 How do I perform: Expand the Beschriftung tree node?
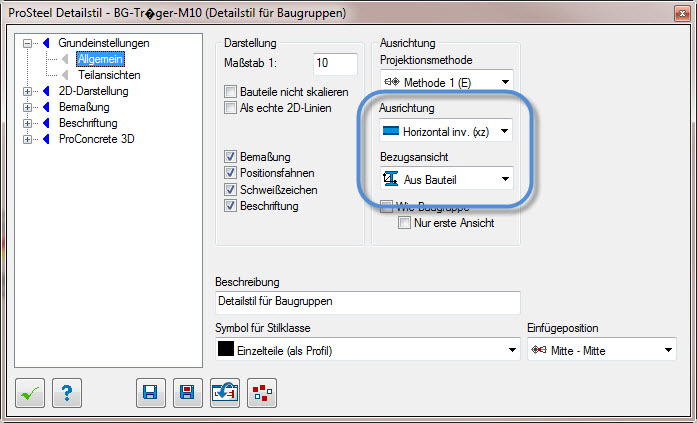pos(28,124)
